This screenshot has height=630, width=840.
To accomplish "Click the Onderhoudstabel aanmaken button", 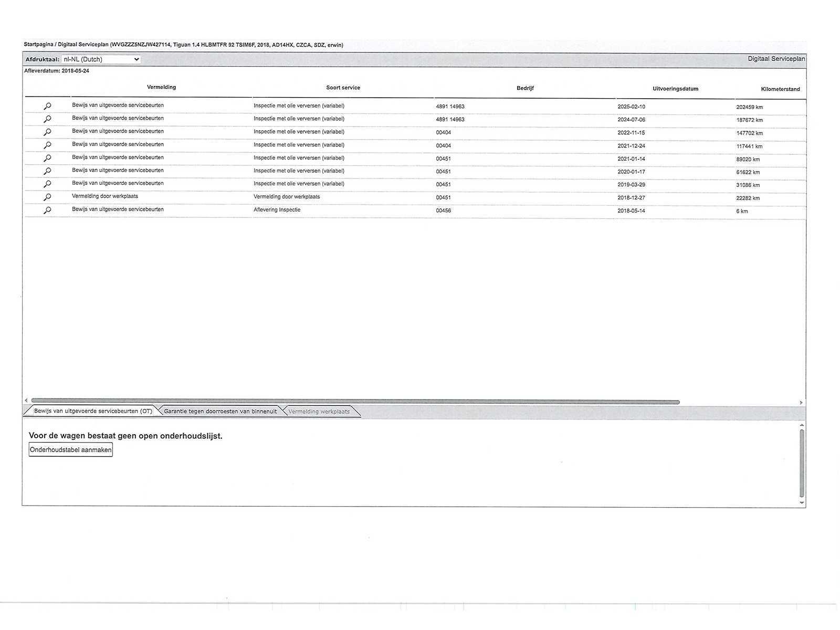I will (x=70, y=450).
